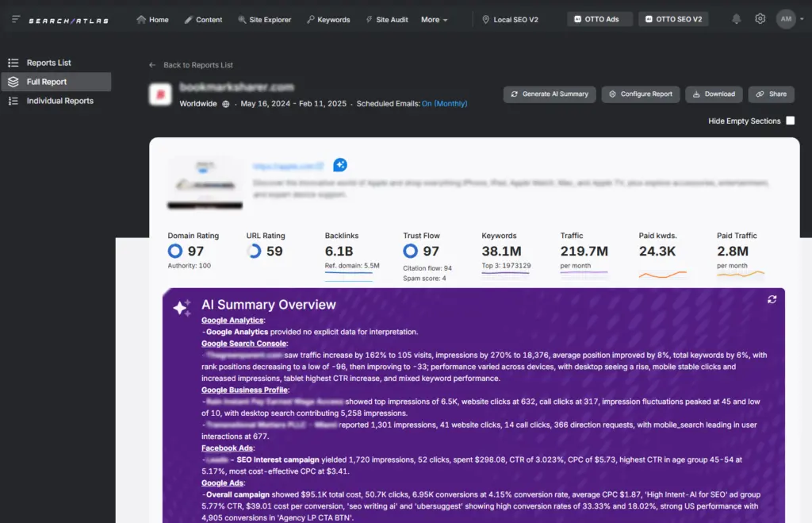This screenshot has height=523, width=812.
Task: Click Google Search Console heading
Action: [x=243, y=344]
